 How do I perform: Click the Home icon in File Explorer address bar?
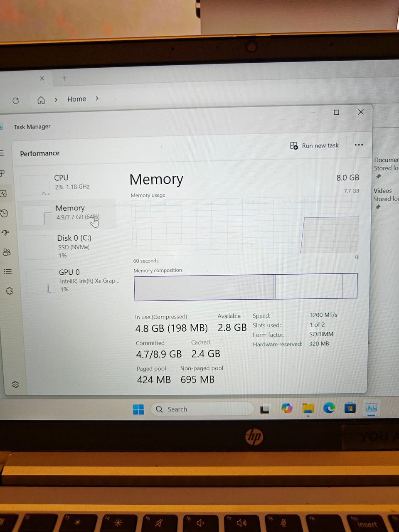click(41, 100)
